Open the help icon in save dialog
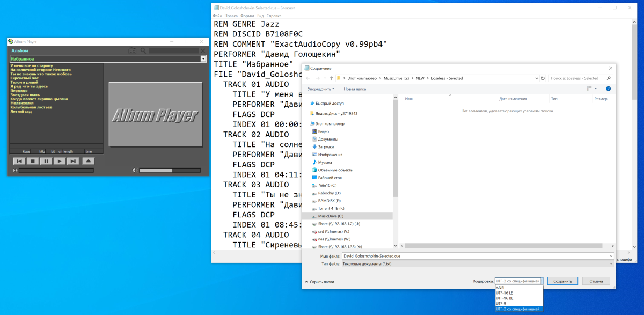Image resolution: width=644 pixels, height=315 pixels. click(x=608, y=89)
